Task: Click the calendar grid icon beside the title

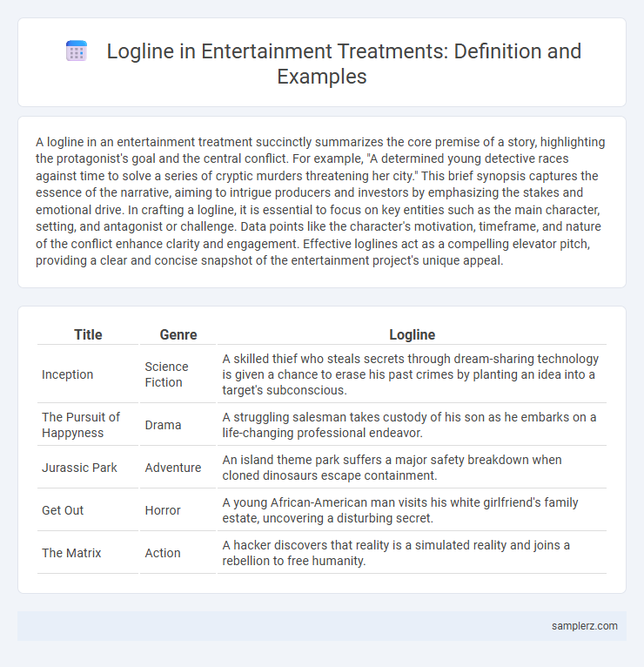Action: (x=77, y=51)
